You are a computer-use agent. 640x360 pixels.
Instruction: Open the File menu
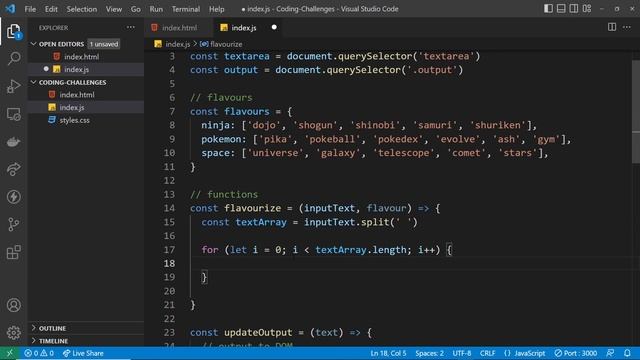click(x=30, y=9)
